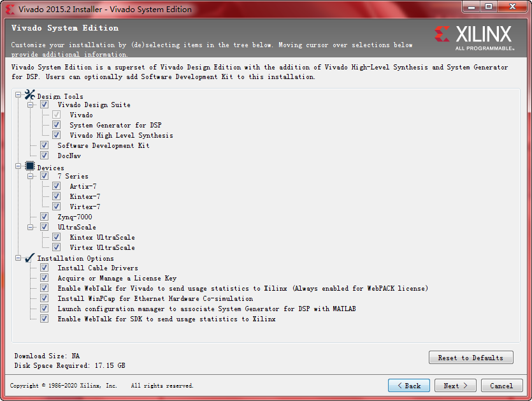The width and height of the screenshot is (532, 401).
Task: Uncheck System Generator for DSP
Action: click(56, 125)
